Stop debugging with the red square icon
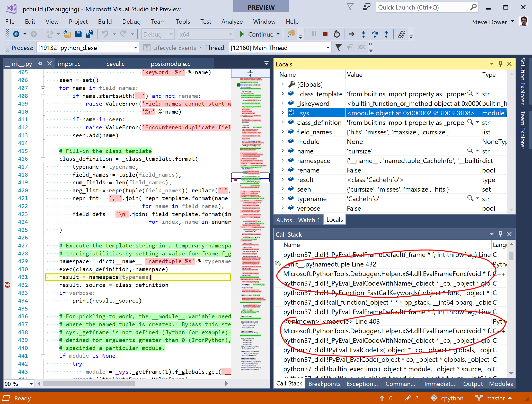Screen dimensions: 532x404 click(x=325, y=34)
